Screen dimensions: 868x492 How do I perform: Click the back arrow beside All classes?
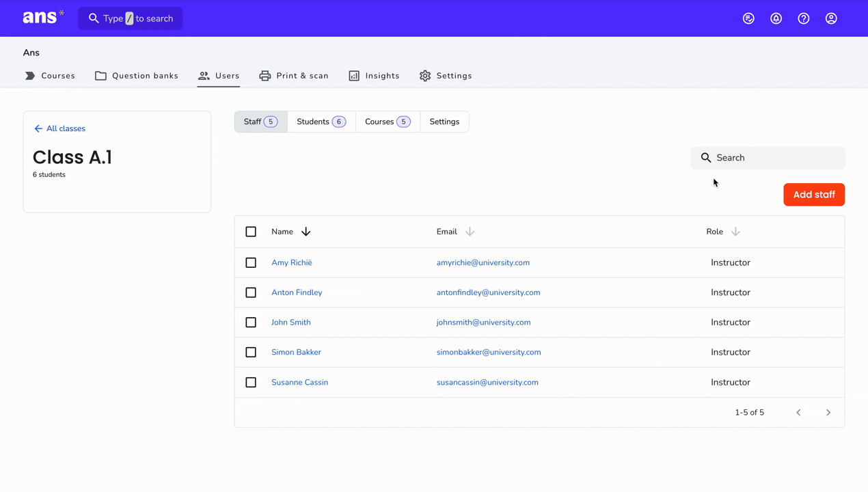[x=38, y=128]
